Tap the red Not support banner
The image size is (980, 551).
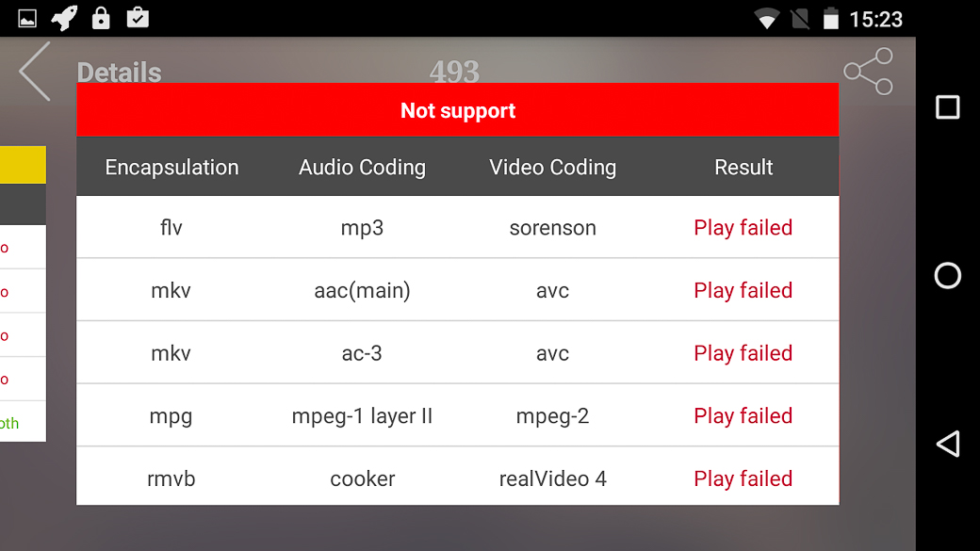coord(458,110)
